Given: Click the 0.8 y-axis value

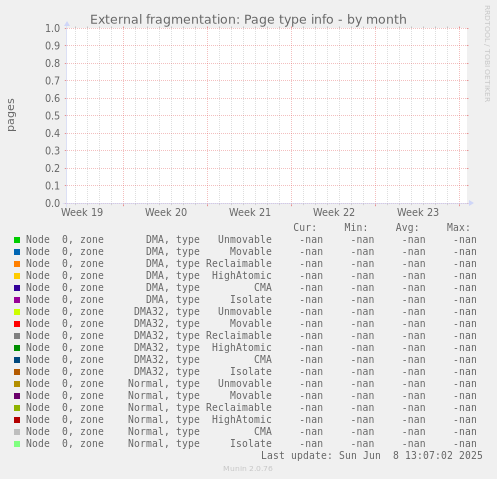Looking at the screenshot, I should 53,63.
